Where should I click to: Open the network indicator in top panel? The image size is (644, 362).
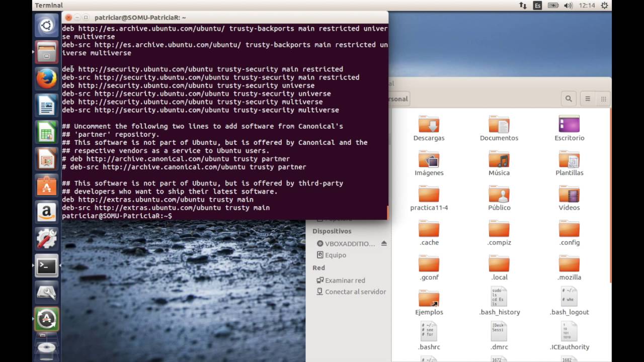(x=523, y=6)
